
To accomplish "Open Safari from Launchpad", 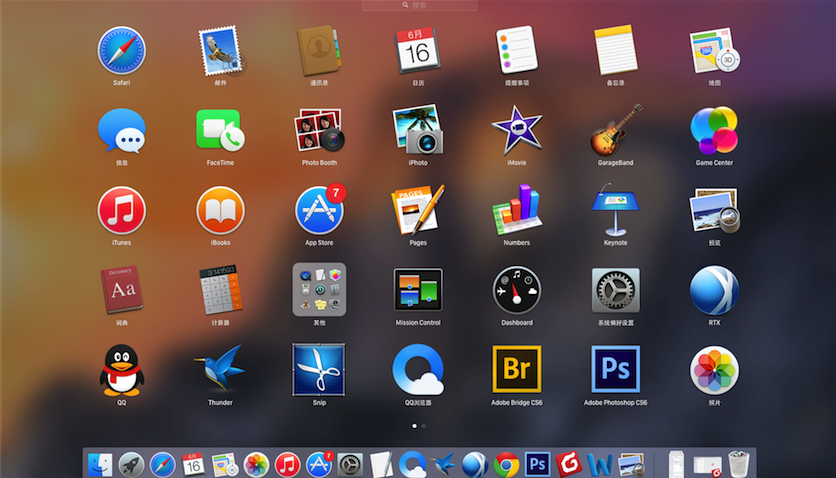I will [x=121, y=50].
